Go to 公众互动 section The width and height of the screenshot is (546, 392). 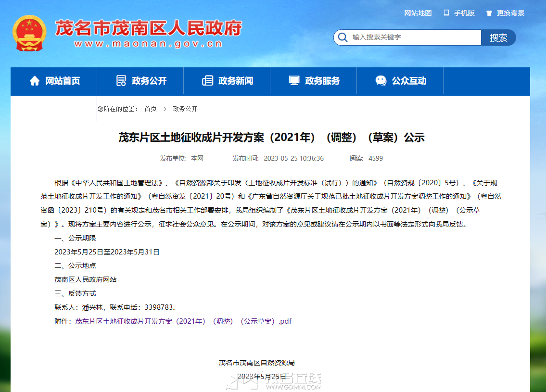click(x=400, y=81)
